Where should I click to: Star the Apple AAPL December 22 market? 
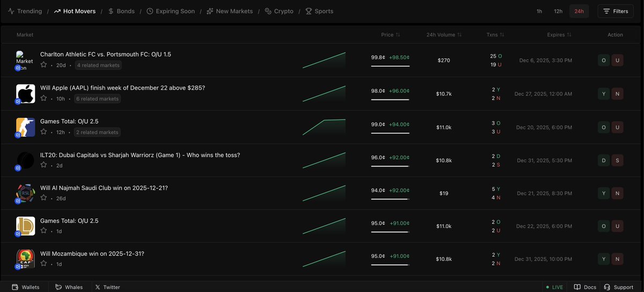tap(44, 99)
